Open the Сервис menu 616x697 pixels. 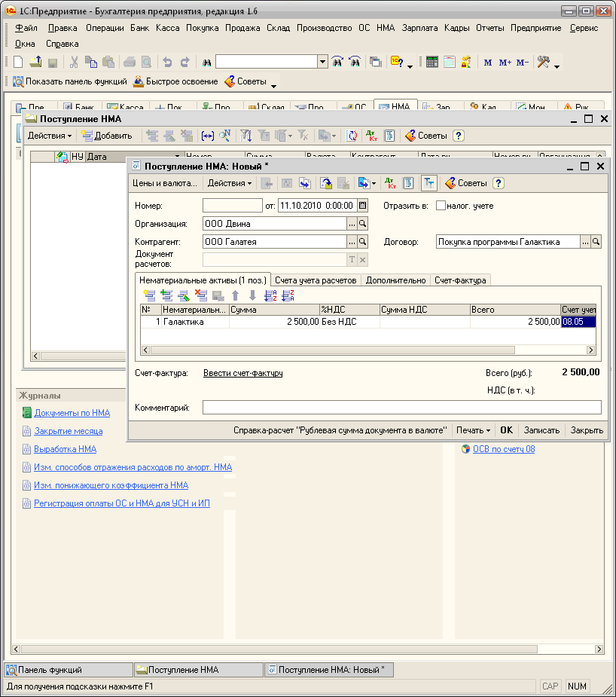(x=584, y=28)
